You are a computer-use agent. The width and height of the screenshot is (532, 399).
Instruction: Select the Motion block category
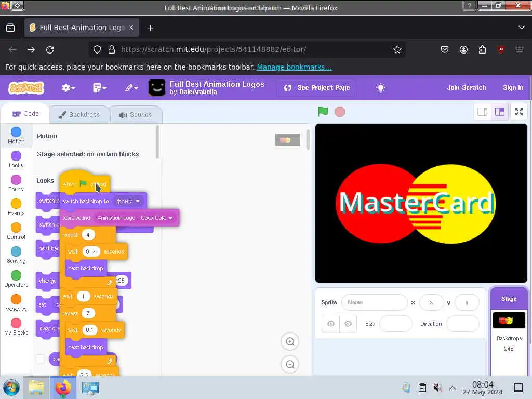pyautogui.click(x=16, y=136)
